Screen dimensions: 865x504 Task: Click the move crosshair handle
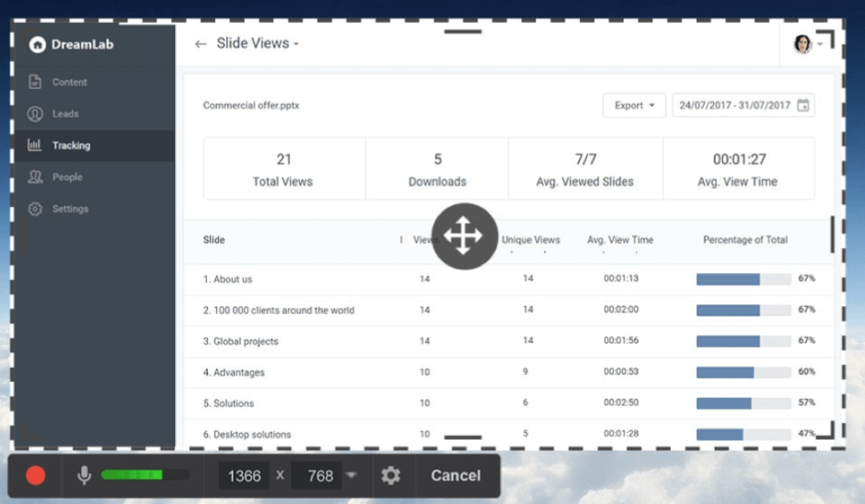pyautogui.click(x=464, y=236)
